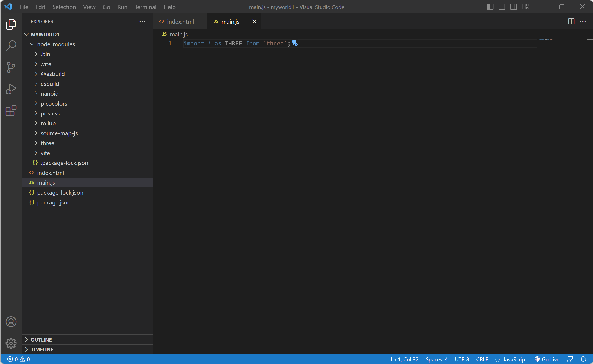Open the Search view in activity bar
The image size is (593, 364).
point(11,45)
